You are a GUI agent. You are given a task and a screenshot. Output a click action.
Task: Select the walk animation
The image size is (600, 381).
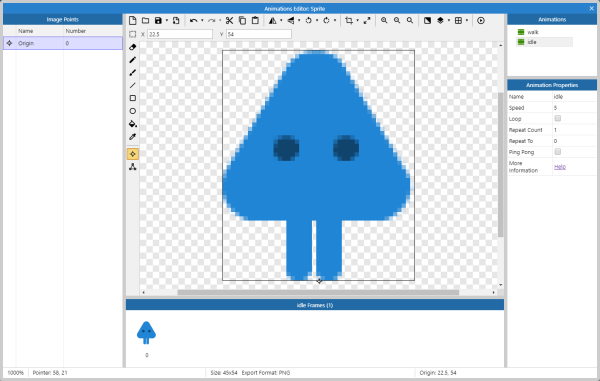(533, 32)
